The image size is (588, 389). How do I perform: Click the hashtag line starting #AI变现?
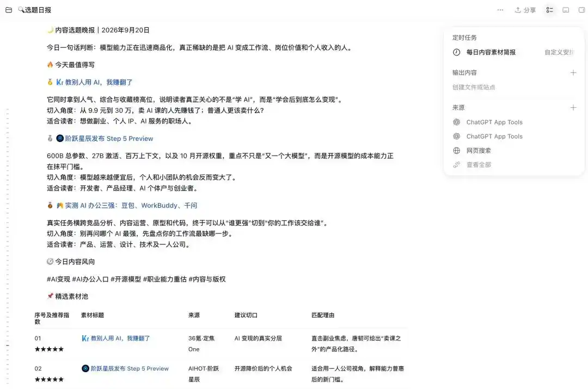coord(136,279)
